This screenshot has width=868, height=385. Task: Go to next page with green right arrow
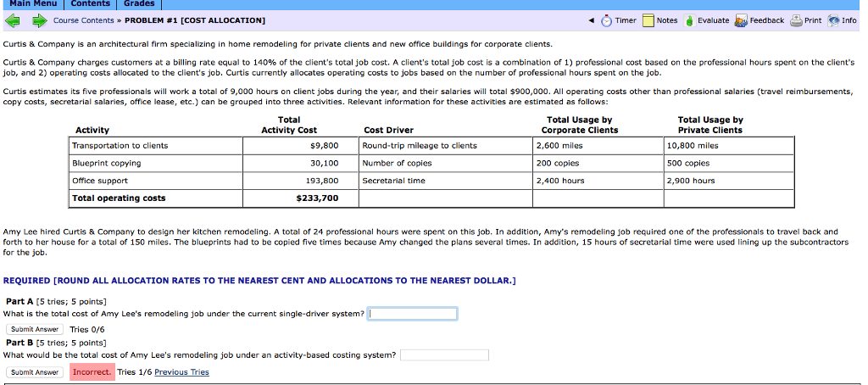[x=39, y=20]
